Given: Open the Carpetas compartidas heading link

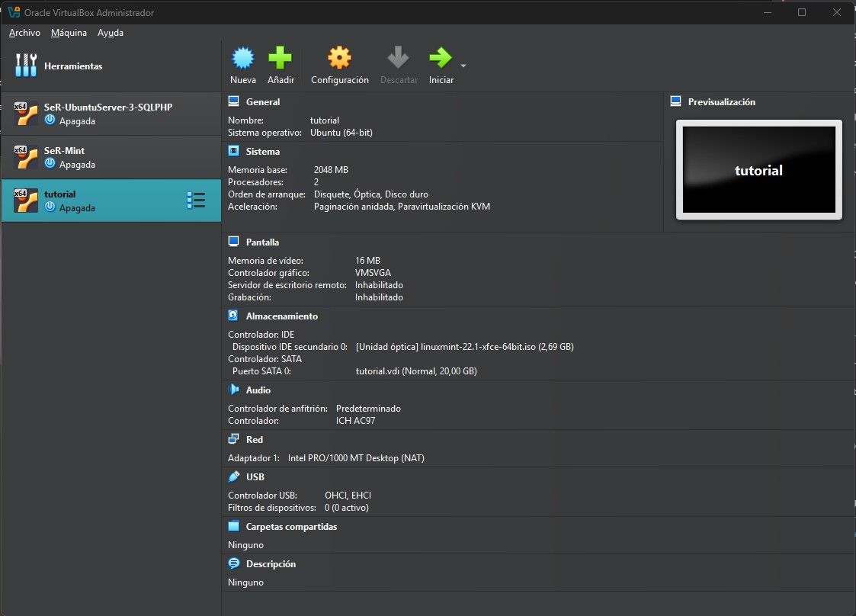Looking at the screenshot, I should coord(291,527).
